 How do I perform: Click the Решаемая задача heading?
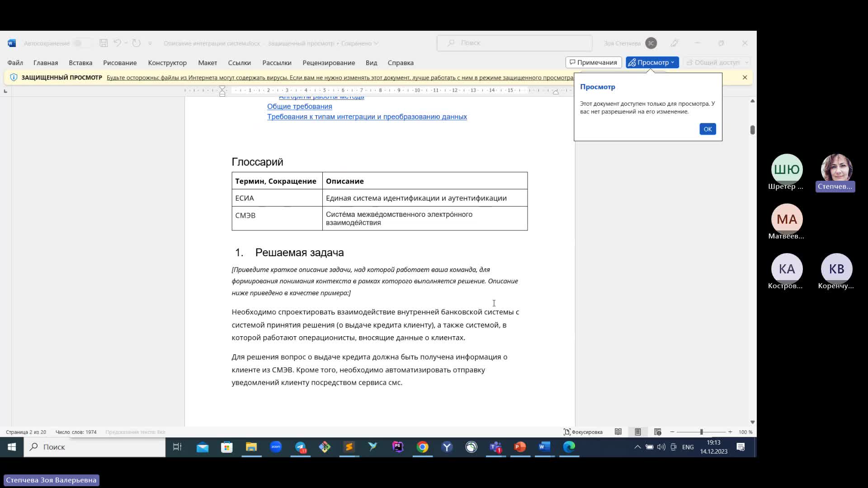point(299,253)
